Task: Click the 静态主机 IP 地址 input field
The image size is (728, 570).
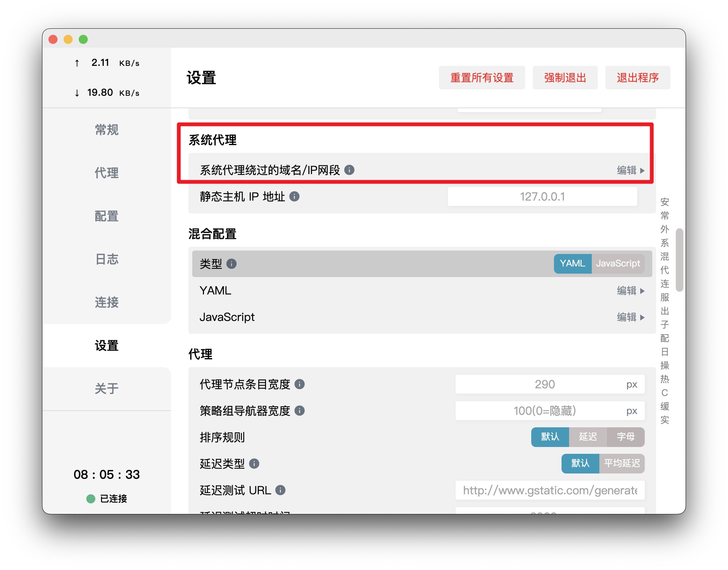Action: coord(542,197)
